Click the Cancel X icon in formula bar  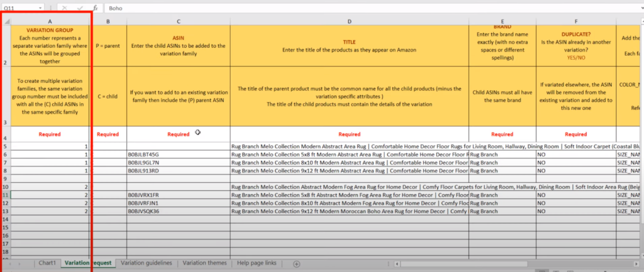(65, 8)
